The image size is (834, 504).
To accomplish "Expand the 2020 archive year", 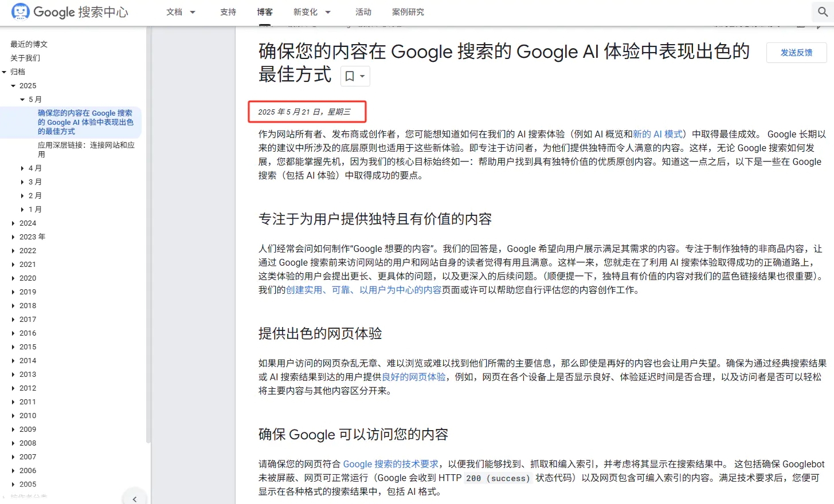I will pos(13,278).
